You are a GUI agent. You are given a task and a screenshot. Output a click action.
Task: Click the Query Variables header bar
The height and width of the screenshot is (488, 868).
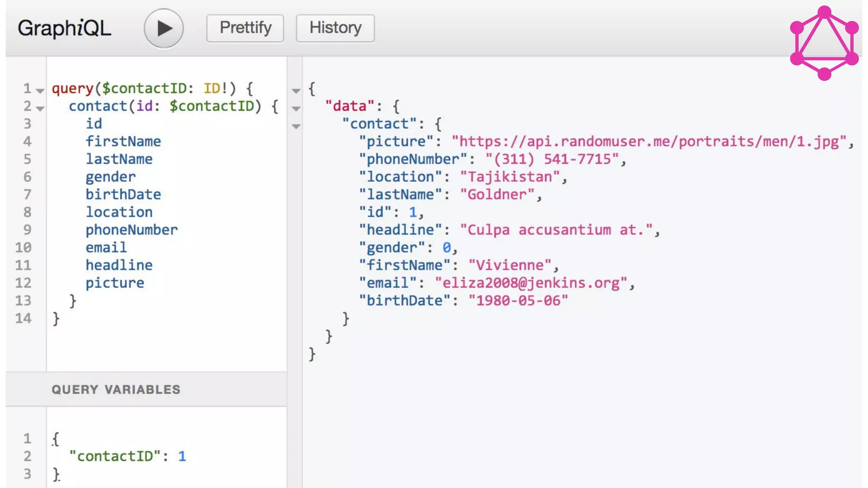point(146,389)
